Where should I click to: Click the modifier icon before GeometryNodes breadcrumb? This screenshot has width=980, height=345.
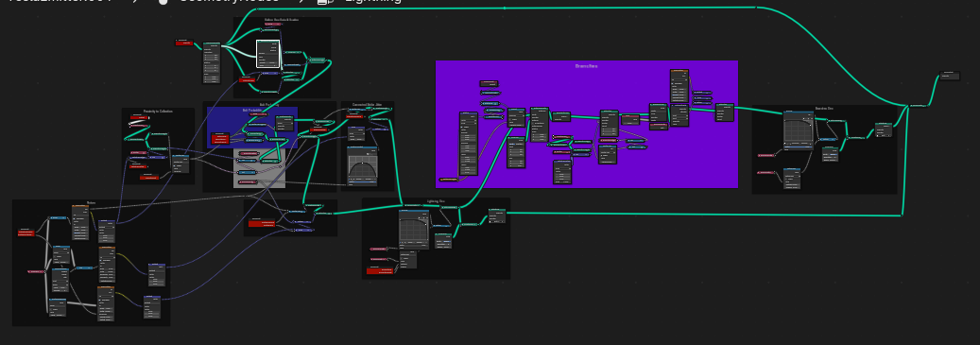[163, 1]
